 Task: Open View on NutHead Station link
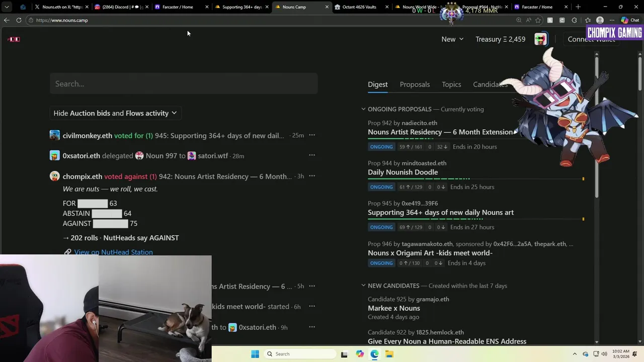point(113,252)
